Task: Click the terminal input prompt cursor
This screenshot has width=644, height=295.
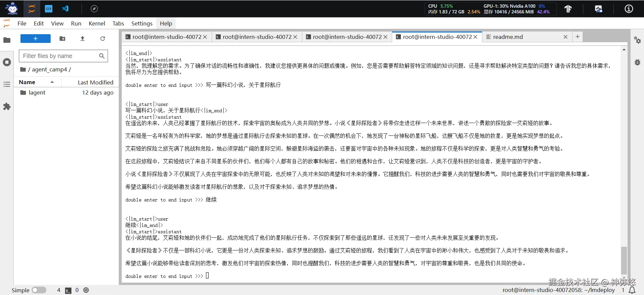Action: (x=207, y=276)
